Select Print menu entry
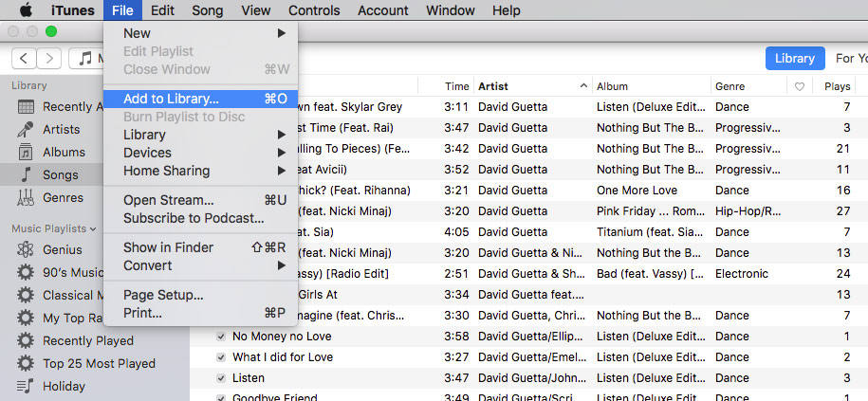The height and width of the screenshot is (401, 868). coord(200,314)
